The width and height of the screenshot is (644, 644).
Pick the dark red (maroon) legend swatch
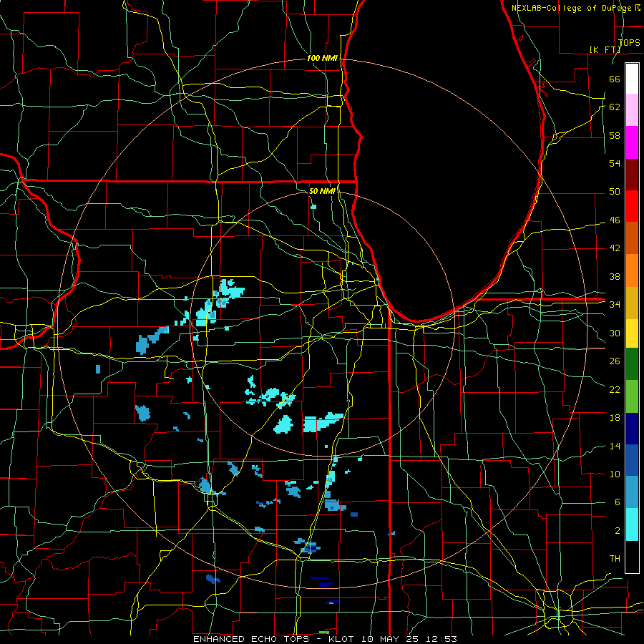(632, 175)
